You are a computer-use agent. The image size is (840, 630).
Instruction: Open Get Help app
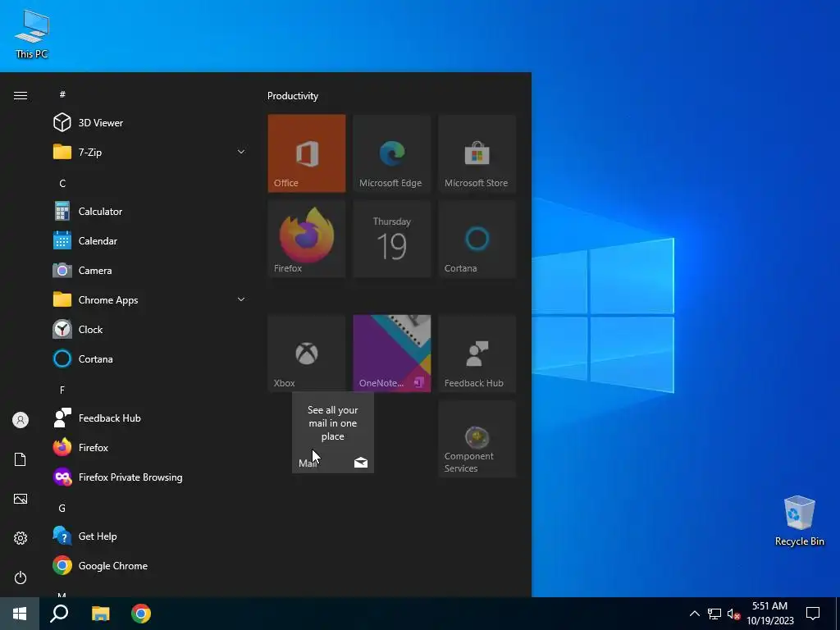(149, 536)
